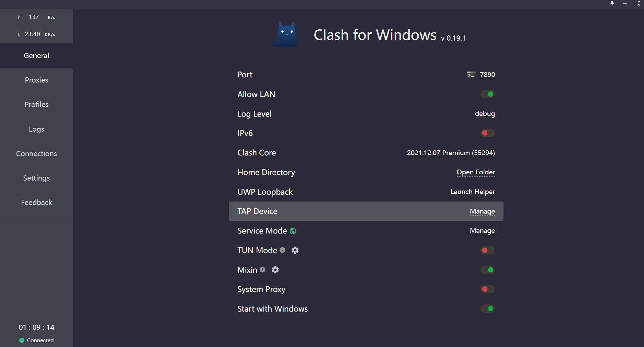The width and height of the screenshot is (644, 347).
Task: Turn off Start with Windows toggle
Action: [x=488, y=309]
